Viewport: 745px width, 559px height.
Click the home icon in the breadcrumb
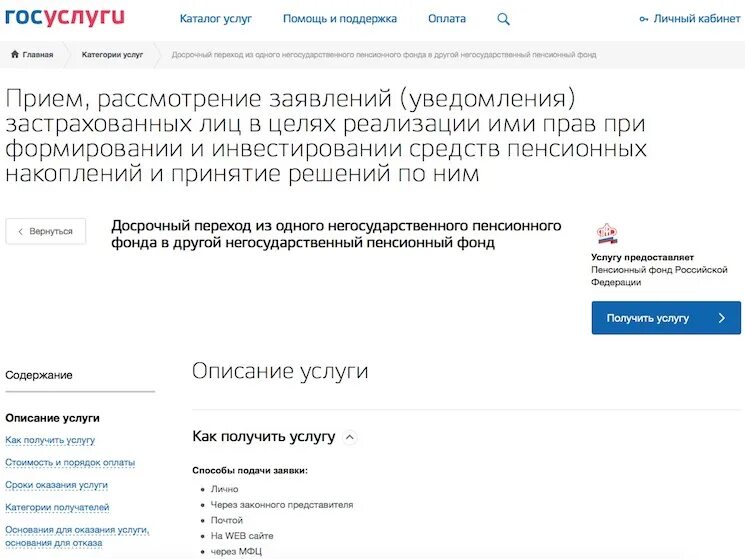coord(15,54)
